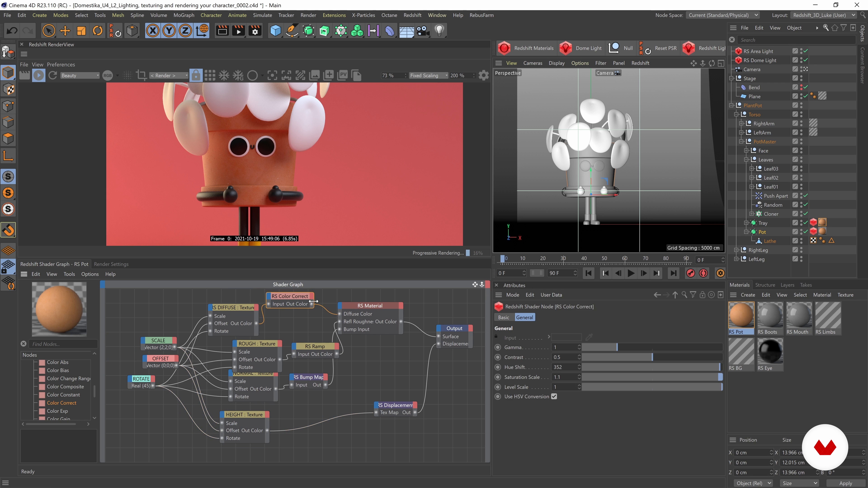Click the Redshift Materials button
Viewport: 868px width, 488px height.
click(526, 48)
